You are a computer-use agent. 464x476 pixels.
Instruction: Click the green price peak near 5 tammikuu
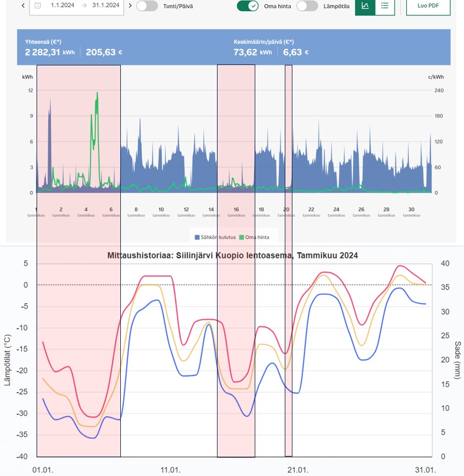tap(97, 94)
